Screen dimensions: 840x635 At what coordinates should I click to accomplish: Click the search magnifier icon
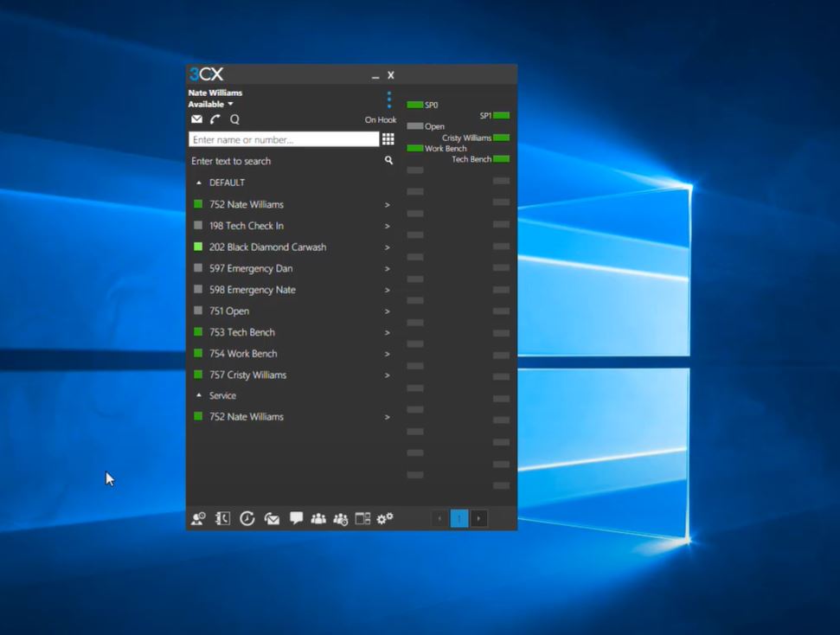pyautogui.click(x=388, y=161)
